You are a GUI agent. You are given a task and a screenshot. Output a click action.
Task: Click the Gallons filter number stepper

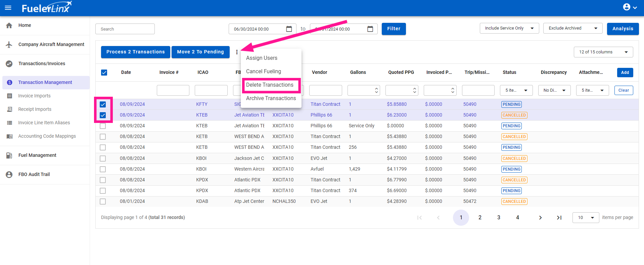pyautogui.click(x=376, y=90)
